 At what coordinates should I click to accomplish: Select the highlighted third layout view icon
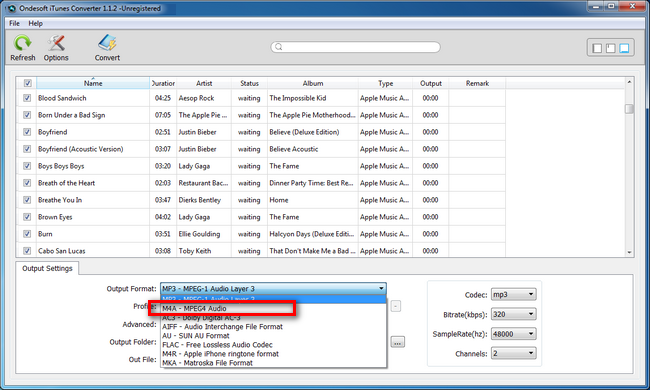(624, 48)
